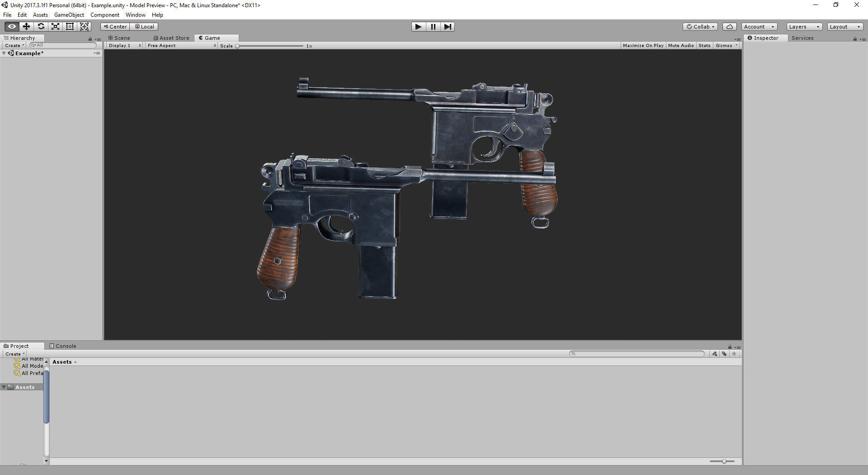Start Play mode
The height and width of the screenshot is (475, 868).
coord(419,27)
